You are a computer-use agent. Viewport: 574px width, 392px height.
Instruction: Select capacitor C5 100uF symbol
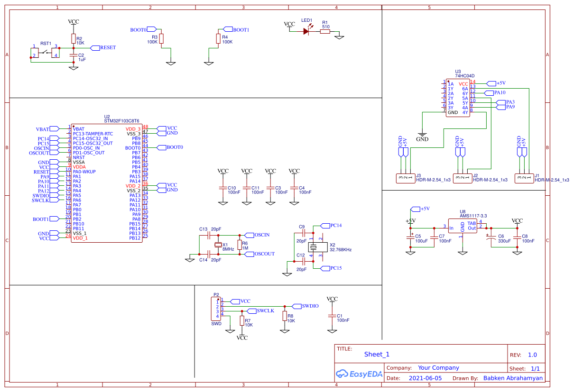(410, 237)
